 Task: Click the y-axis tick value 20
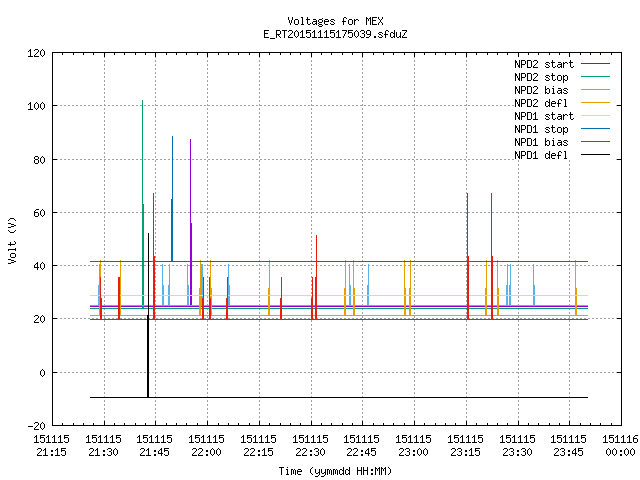[39, 319]
